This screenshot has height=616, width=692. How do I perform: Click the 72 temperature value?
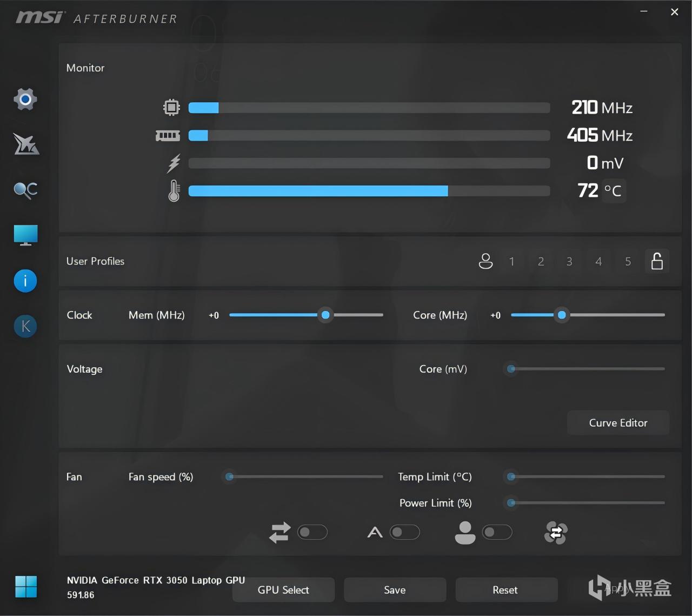click(588, 190)
